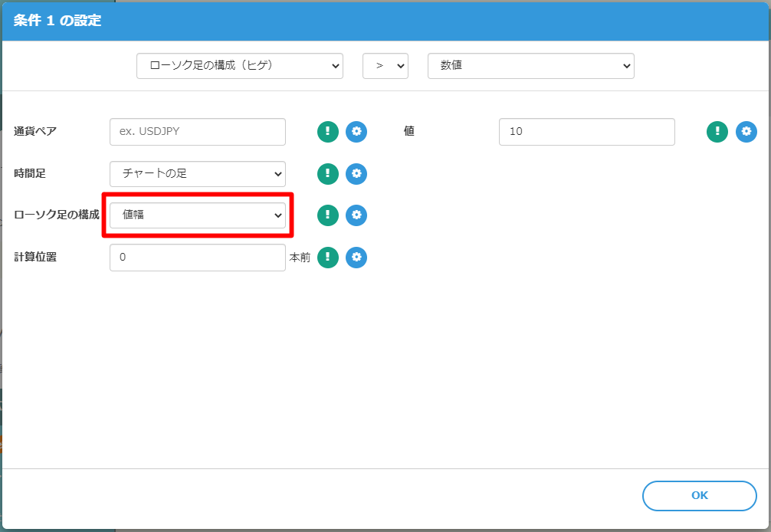Expand the 値幅 dropdown for ローソク足の構成

point(198,215)
